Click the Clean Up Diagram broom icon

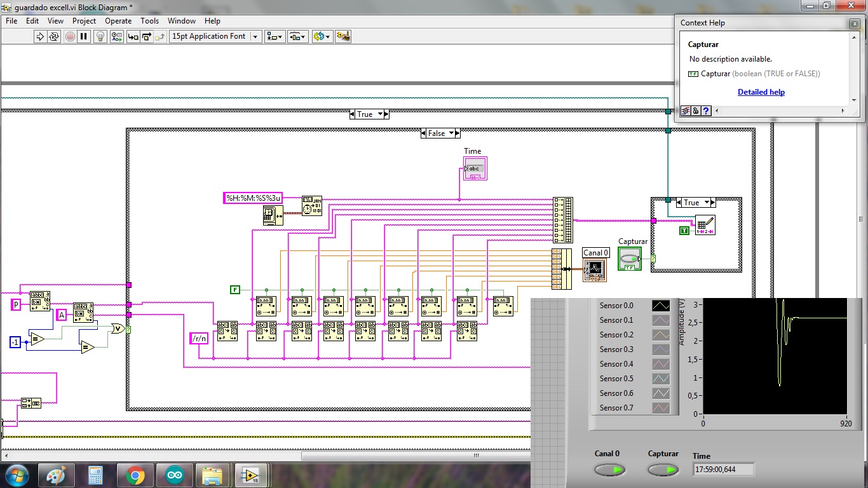coord(343,37)
